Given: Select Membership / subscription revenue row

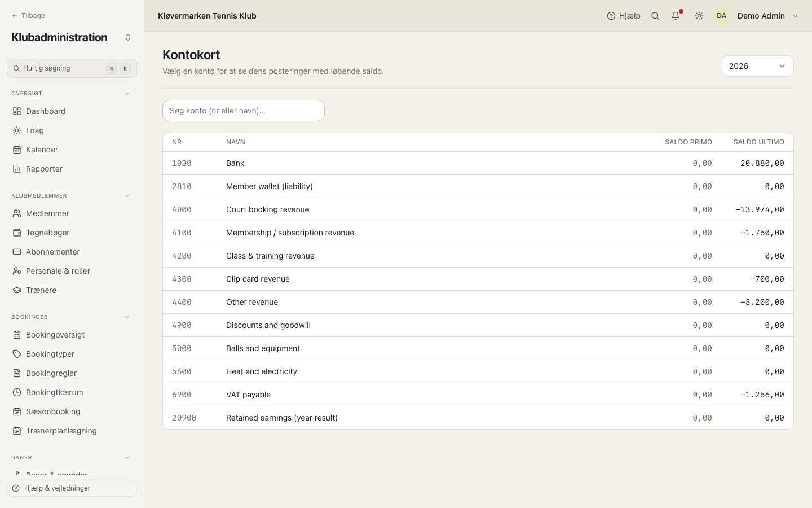Looking at the screenshot, I should [478, 233].
